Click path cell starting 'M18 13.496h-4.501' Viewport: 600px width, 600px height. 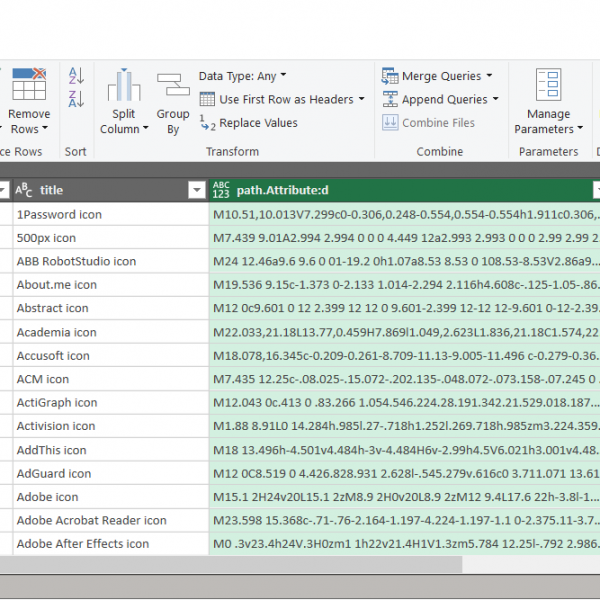(405, 450)
